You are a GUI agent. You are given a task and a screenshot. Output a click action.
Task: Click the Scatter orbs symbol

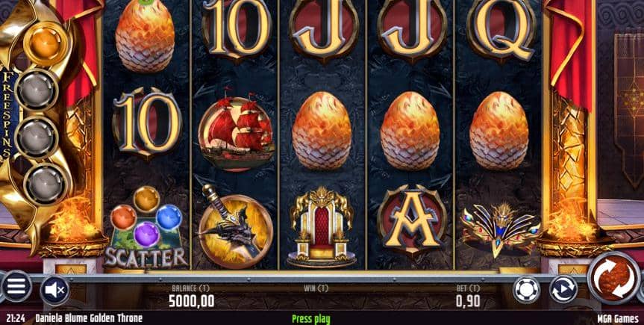146,227
